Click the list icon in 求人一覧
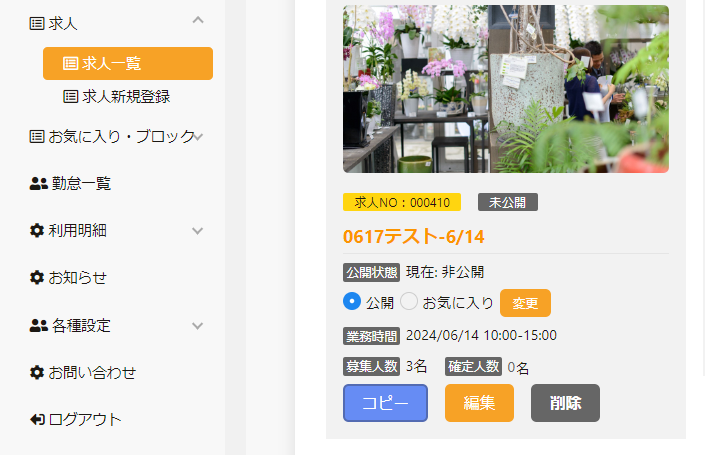Screen dimensions: 705x455 coord(70,63)
